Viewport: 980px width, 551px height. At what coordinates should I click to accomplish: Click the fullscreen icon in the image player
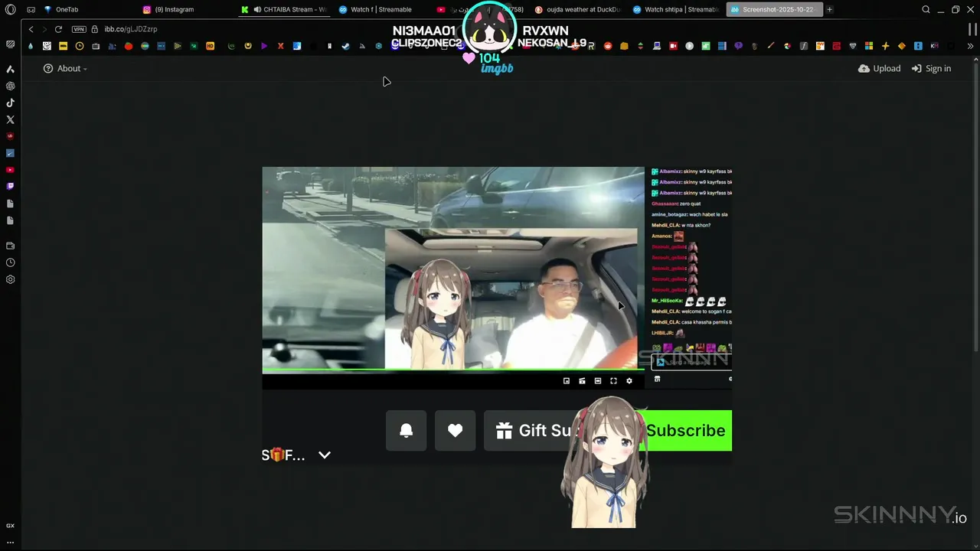pos(613,381)
